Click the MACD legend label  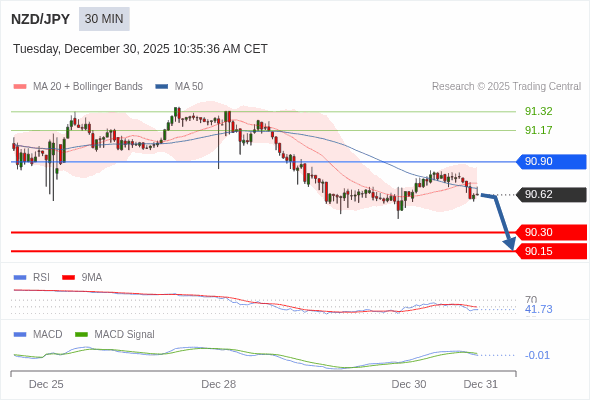coord(48,335)
